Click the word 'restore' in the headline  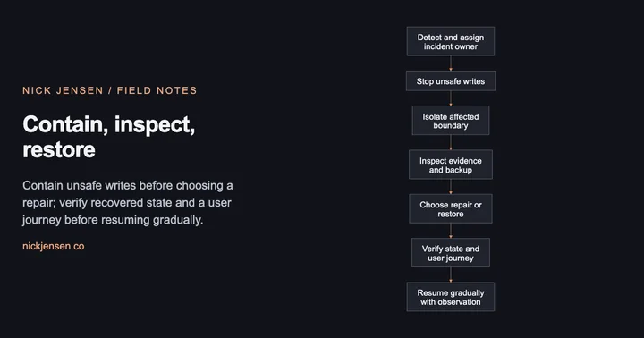point(59,149)
